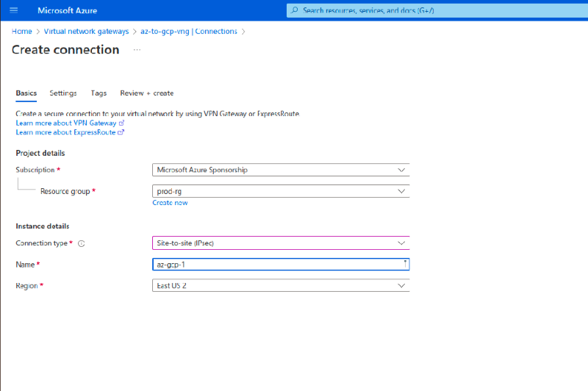Expand the Region dropdown set to East US 2

point(280,285)
